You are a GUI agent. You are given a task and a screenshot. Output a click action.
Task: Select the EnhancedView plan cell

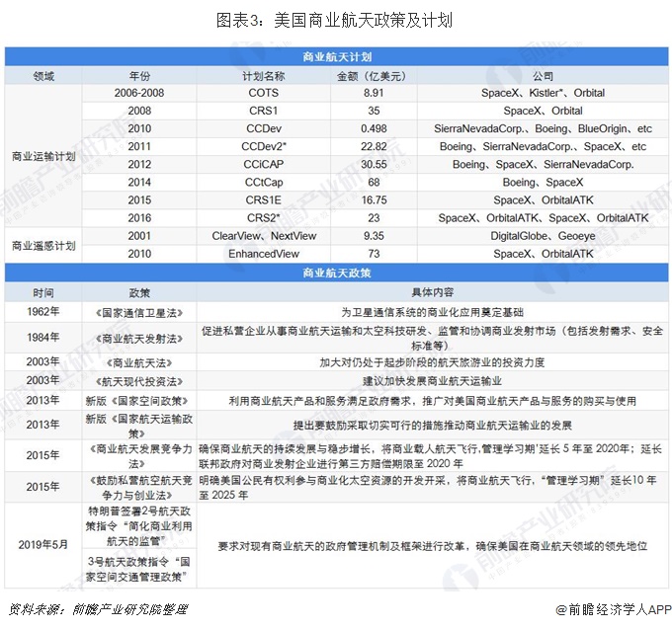(263, 254)
